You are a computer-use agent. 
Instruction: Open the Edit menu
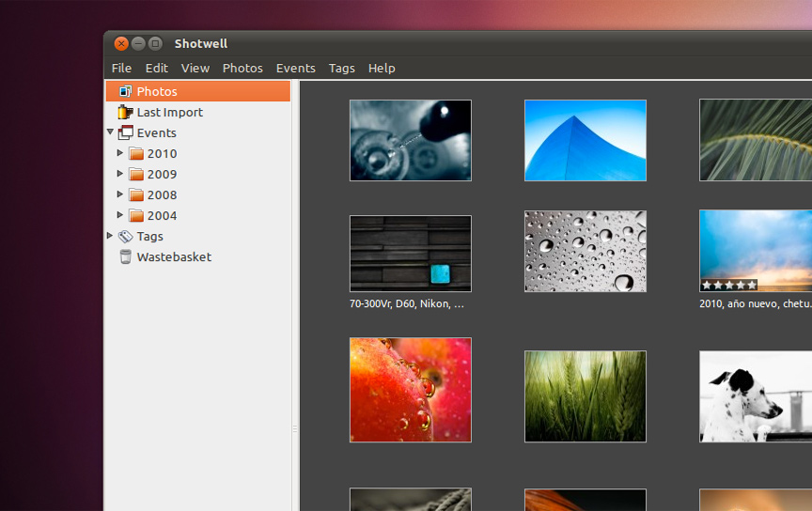coord(156,69)
